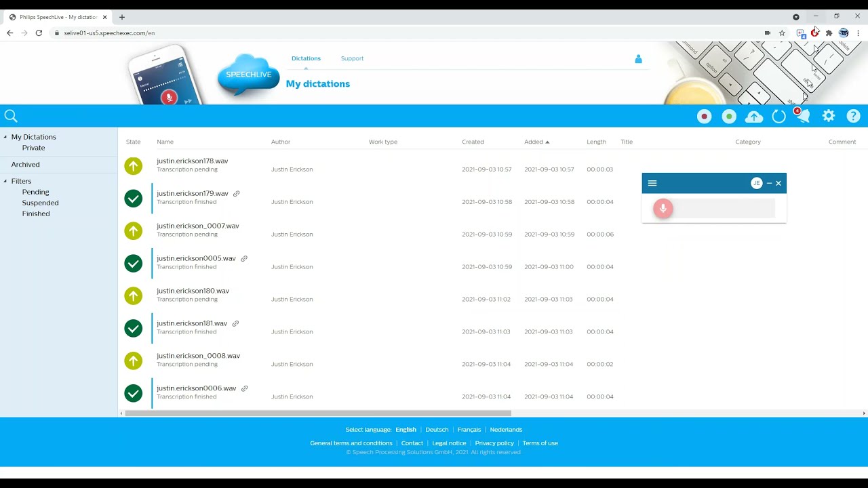868x488 pixels.
Task: Click the JE avatar in recorder widget
Action: (x=757, y=183)
